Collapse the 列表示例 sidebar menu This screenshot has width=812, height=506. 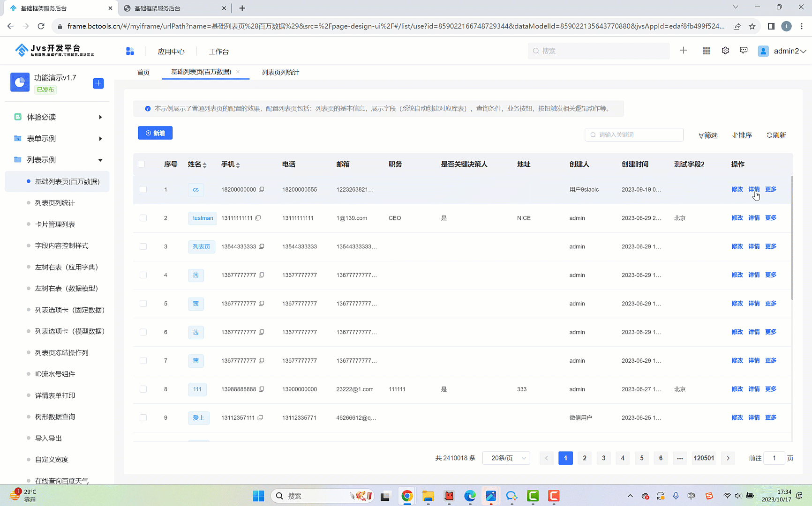tap(57, 160)
